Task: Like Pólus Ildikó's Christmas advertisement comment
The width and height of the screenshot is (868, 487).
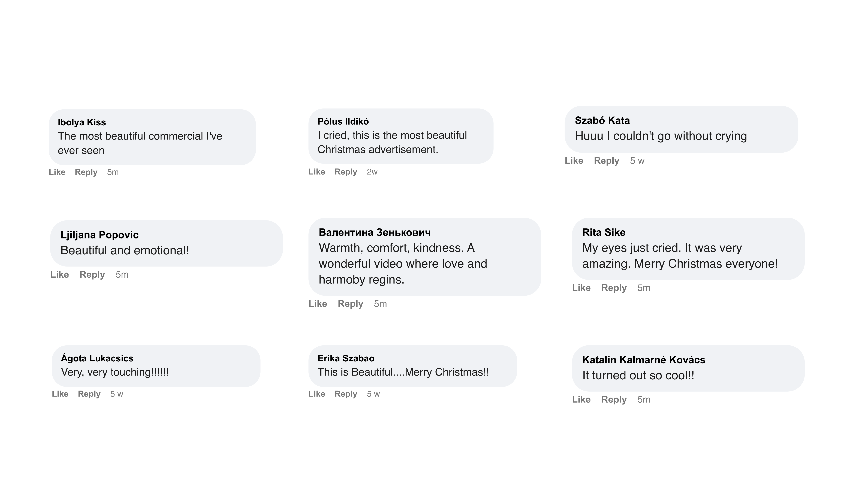Action: pos(317,172)
